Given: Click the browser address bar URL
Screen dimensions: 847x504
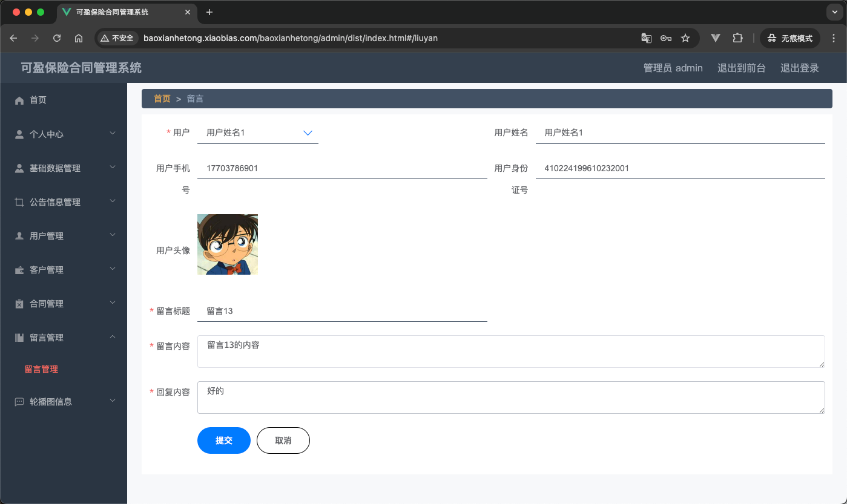Looking at the screenshot, I should (x=291, y=38).
